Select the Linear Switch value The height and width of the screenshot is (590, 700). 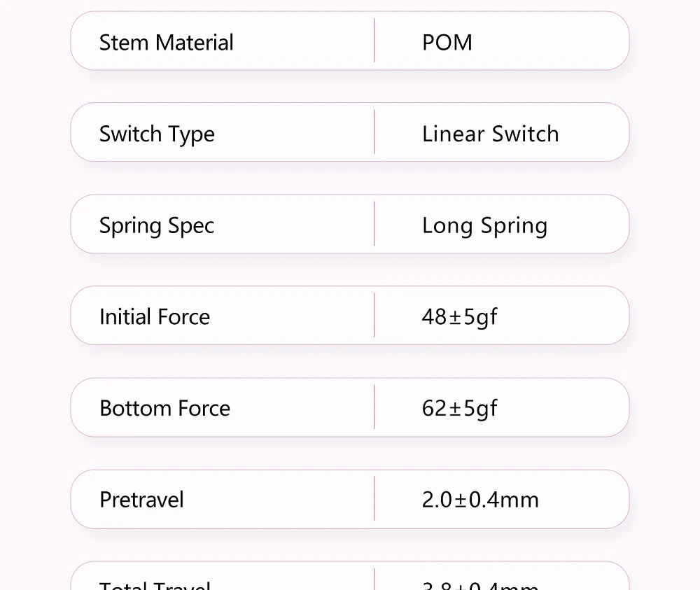490,134
